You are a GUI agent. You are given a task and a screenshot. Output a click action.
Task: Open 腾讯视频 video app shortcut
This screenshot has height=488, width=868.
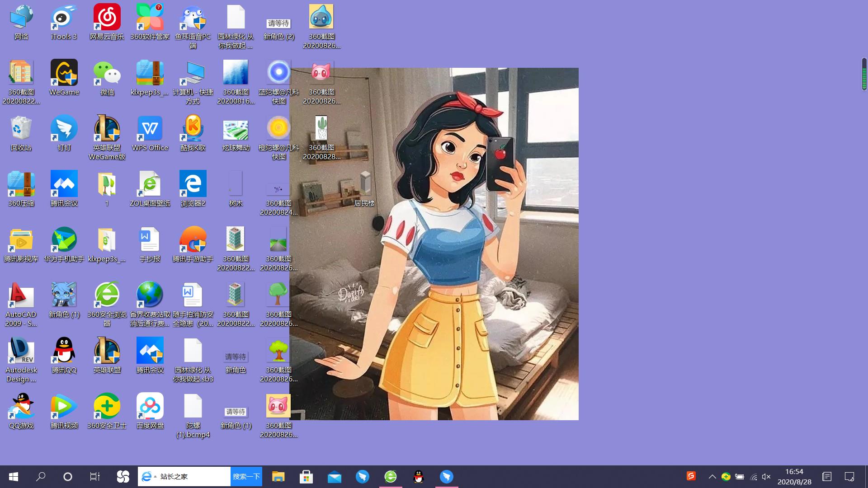(64, 412)
